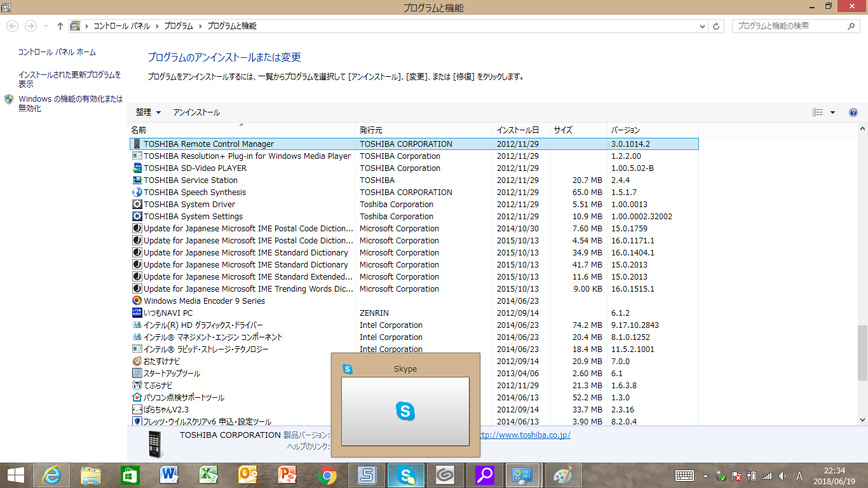Click the TOSHIBA System Driver gear icon
This screenshot has width=868, height=488.
point(137,205)
